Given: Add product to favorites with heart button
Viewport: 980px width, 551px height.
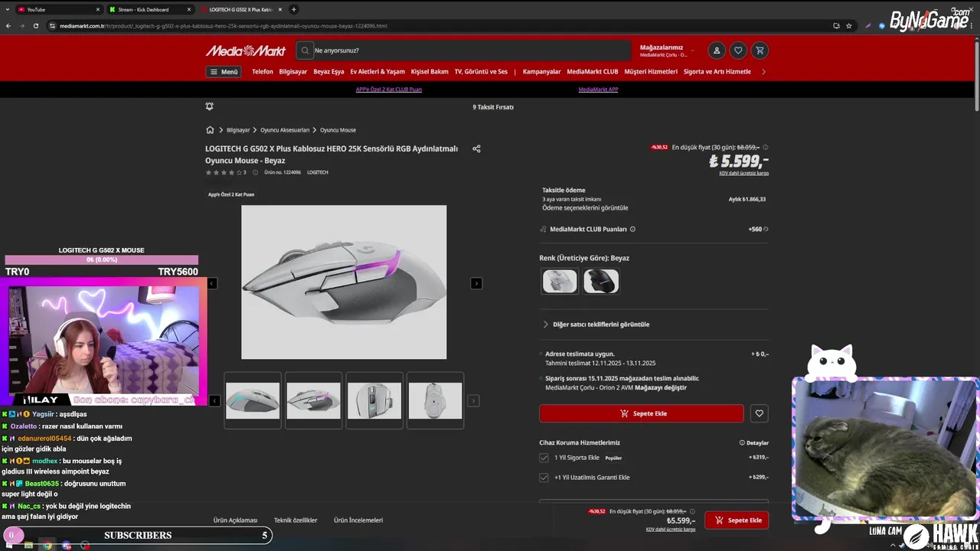Looking at the screenshot, I should tap(759, 413).
